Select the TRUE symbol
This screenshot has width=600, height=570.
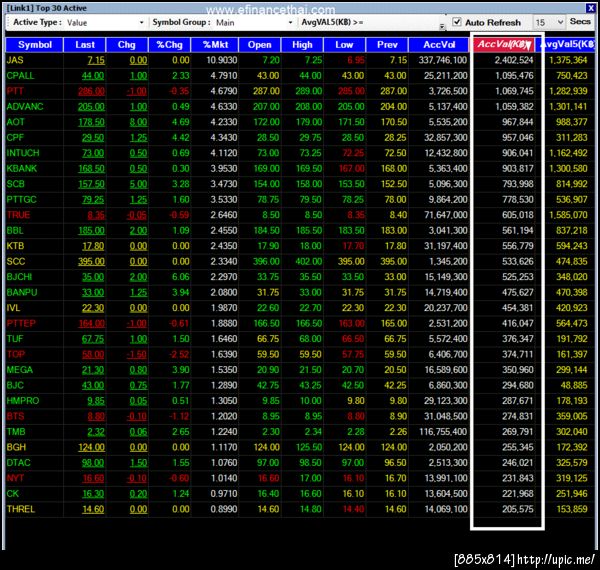[18, 215]
